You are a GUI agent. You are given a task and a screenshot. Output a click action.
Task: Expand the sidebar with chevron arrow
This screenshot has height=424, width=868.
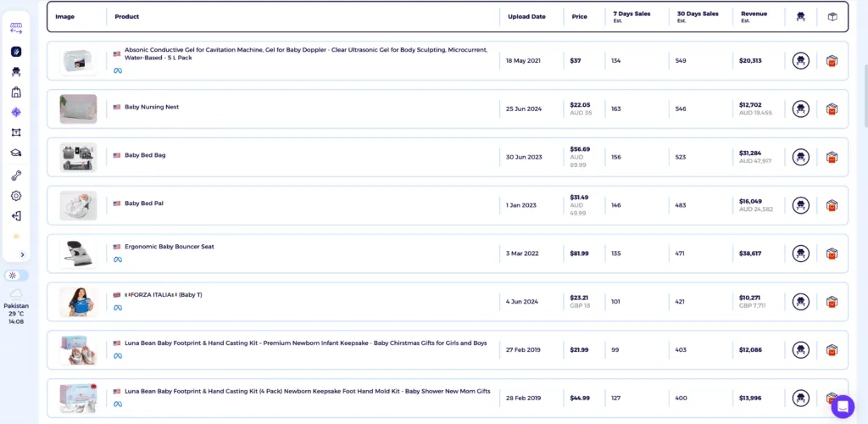coord(22,254)
